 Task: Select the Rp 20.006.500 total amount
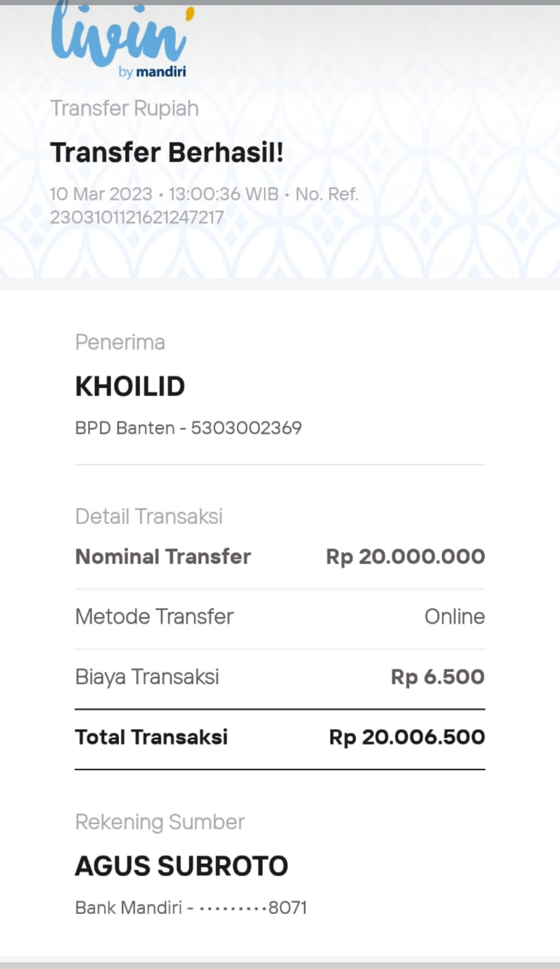pyautogui.click(x=407, y=737)
